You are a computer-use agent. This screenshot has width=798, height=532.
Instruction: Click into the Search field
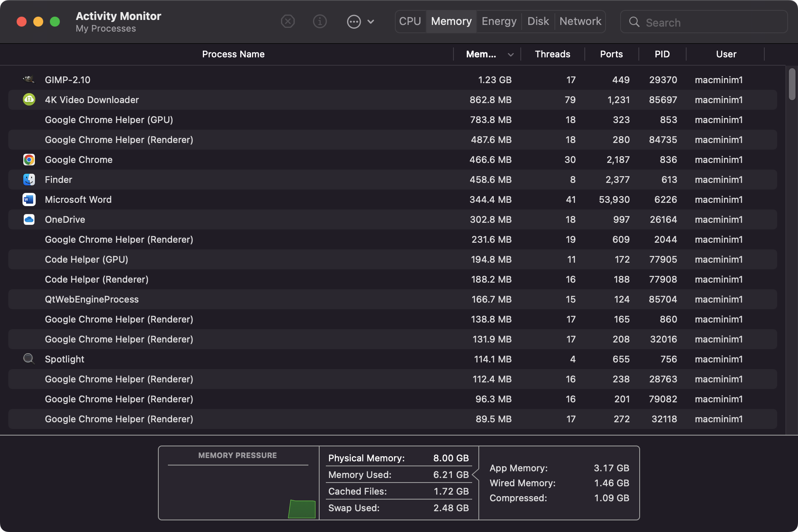click(x=704, y=22)
